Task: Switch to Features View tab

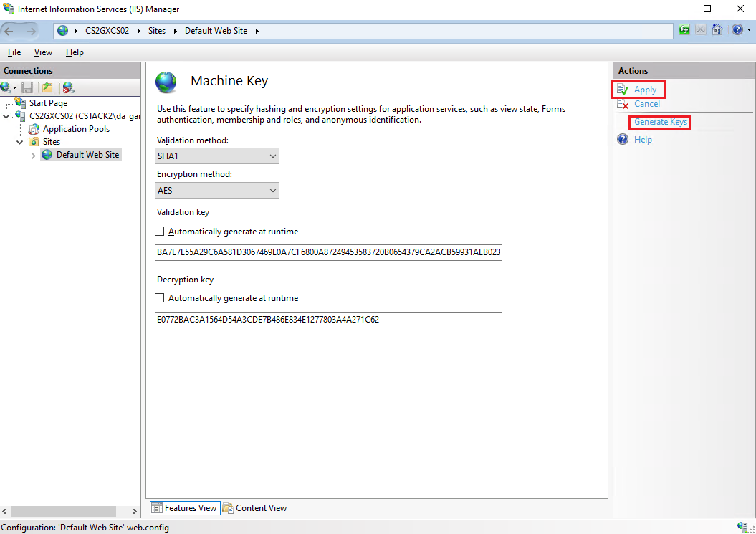Action: tap(185, 508)
